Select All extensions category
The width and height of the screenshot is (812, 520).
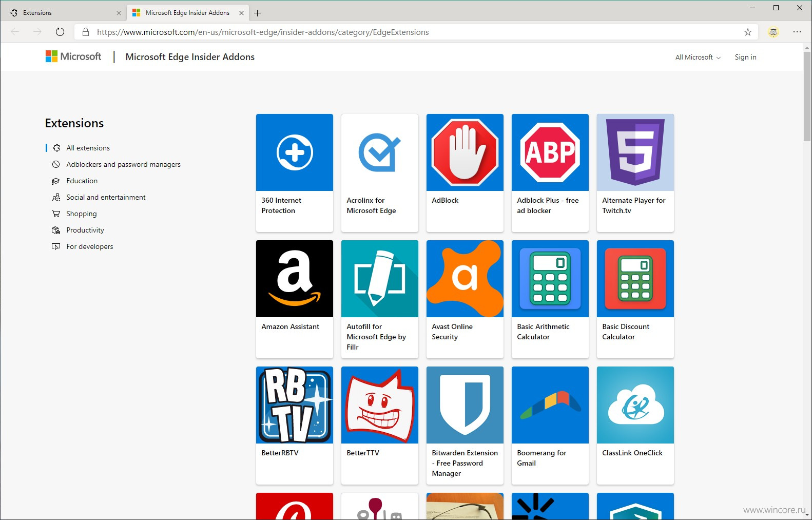88,148
